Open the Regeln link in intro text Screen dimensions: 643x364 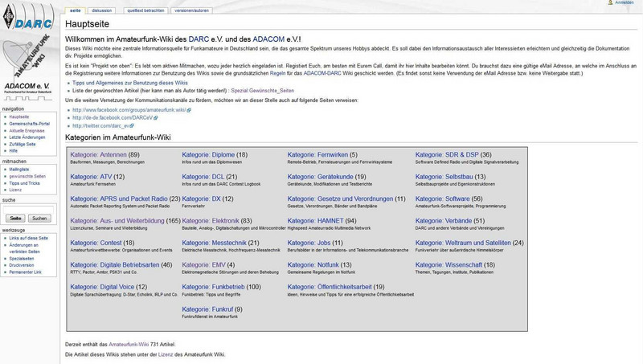pos(277,73)
